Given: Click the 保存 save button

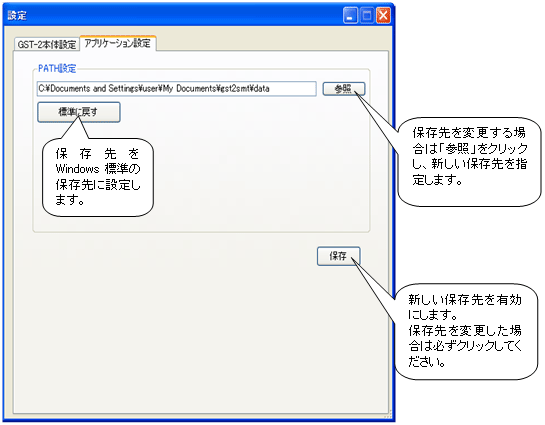Looking at the screenshot, I should (x=338, y=256).
